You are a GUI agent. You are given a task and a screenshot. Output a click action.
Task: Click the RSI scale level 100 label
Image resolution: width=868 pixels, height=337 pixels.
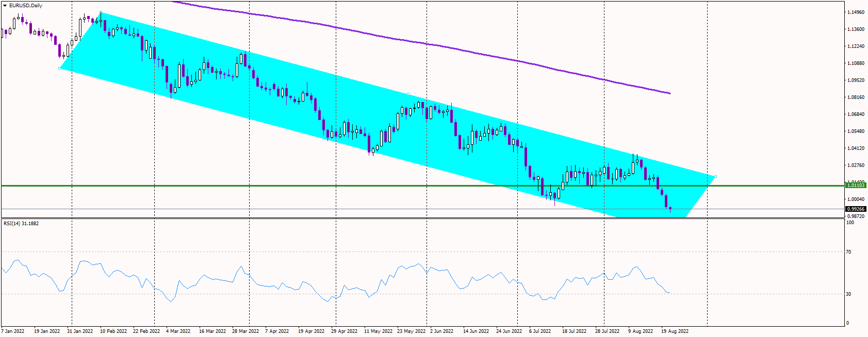(850, 223)
